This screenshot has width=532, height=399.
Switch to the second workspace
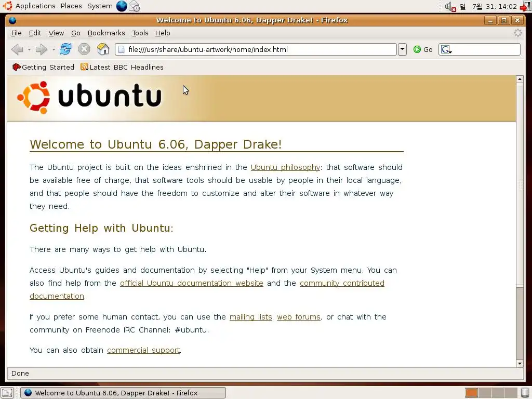click(x=485, y=393)
